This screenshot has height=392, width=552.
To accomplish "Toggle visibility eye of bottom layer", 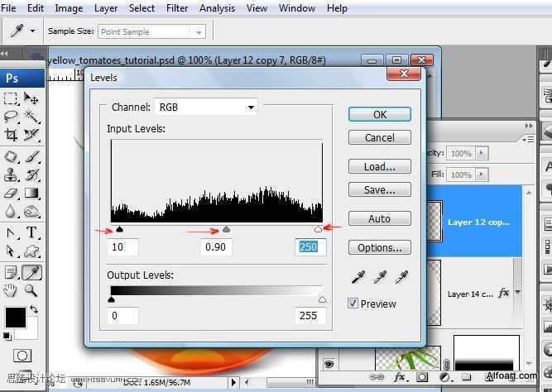I will (x=329, y=364).
